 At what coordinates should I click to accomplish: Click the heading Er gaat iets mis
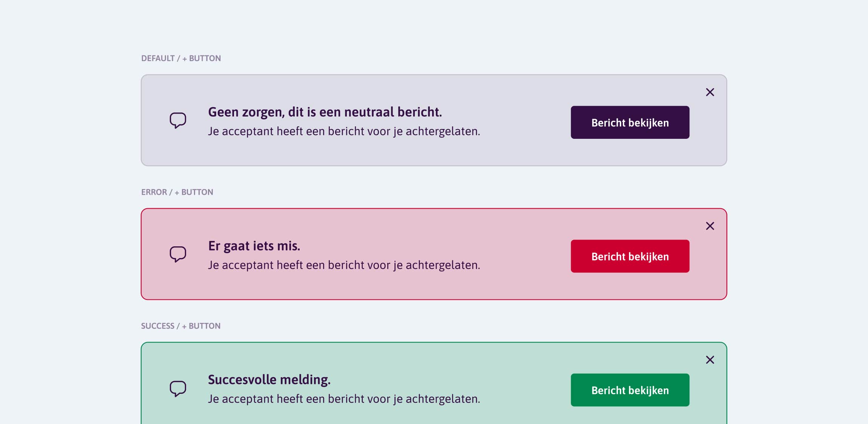[x=254, y=246]
